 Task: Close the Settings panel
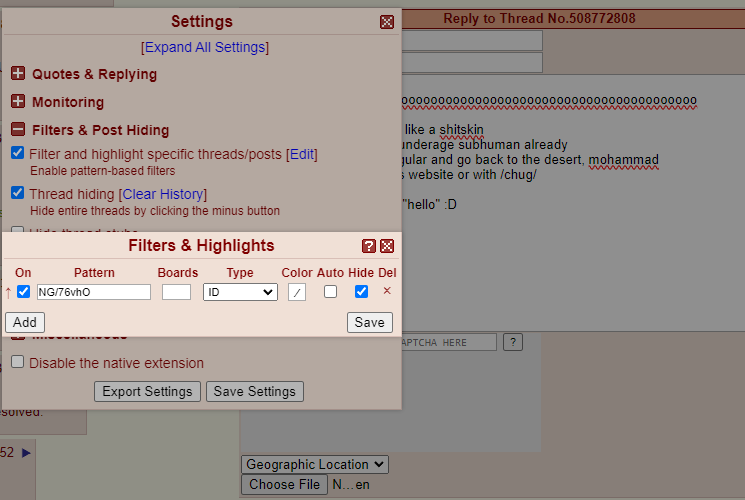[387, 22]
